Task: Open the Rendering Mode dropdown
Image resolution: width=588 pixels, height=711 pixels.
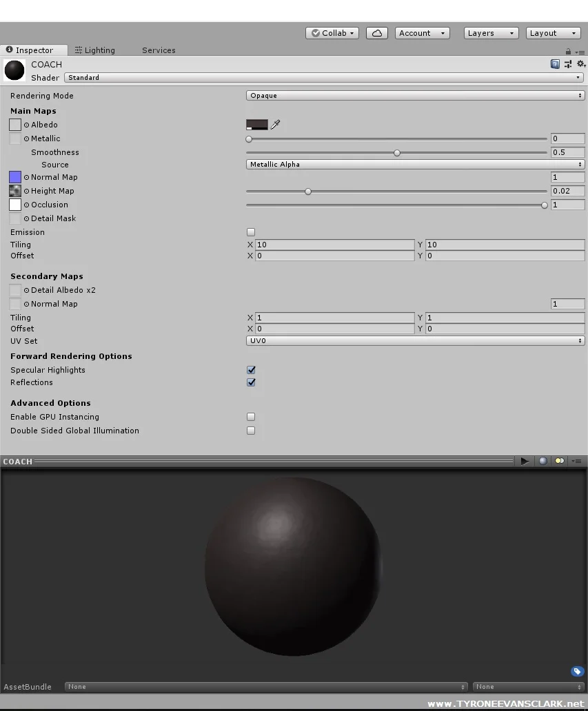Action: click(x=414, y=95)
